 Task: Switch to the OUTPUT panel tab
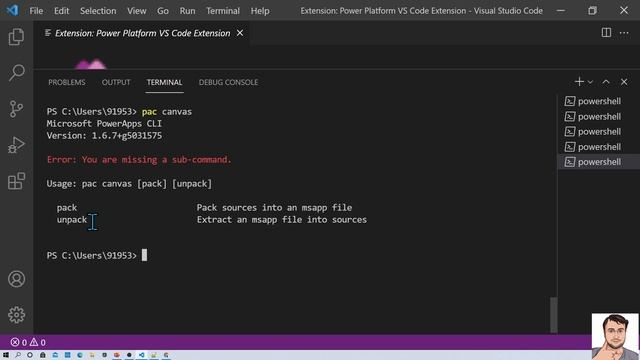pos(116,82)
